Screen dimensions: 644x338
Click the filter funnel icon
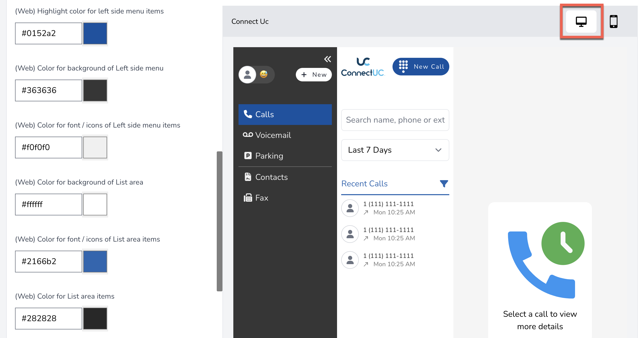444,184
